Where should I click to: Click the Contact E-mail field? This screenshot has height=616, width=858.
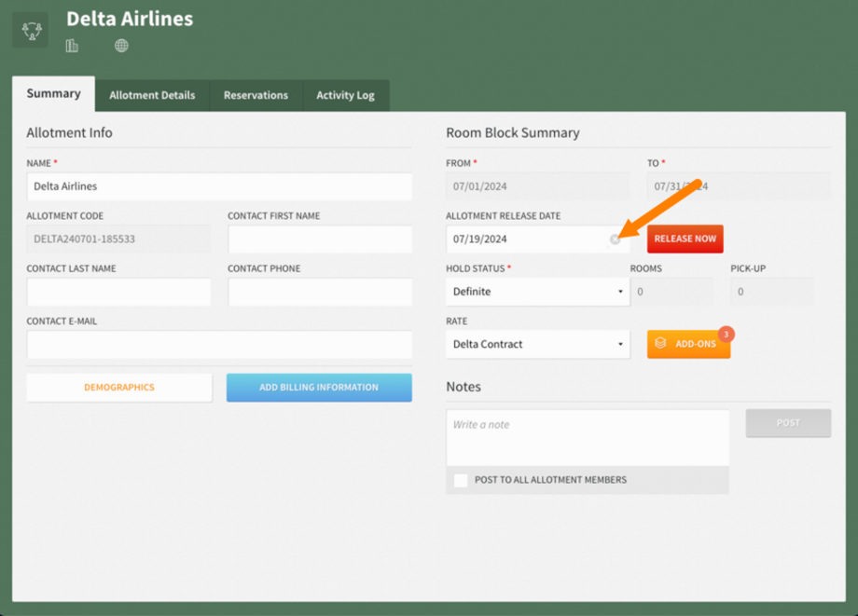[x=219, y=344]
